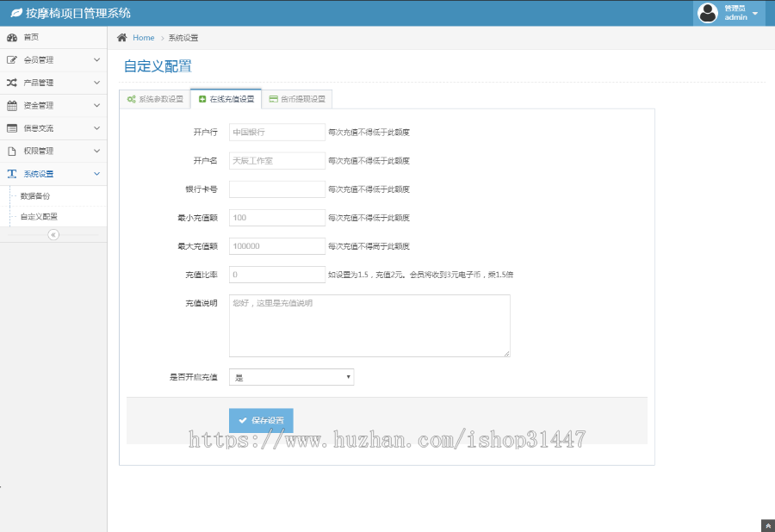Click the 资金管理 calendar icon
This screenshot has width=775, height=532.
(12, 106)
